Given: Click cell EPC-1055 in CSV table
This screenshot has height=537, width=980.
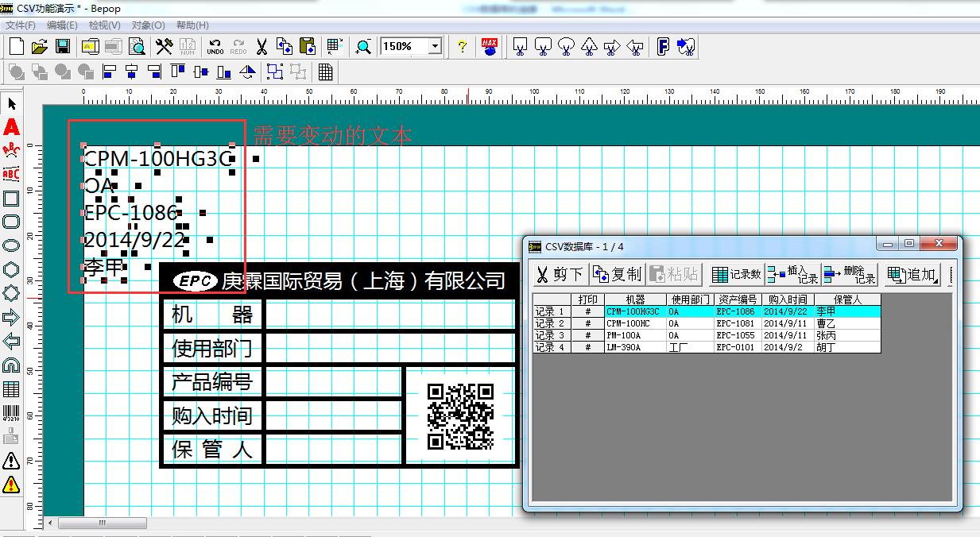Looking at the screenshot, I should (738, 335).
